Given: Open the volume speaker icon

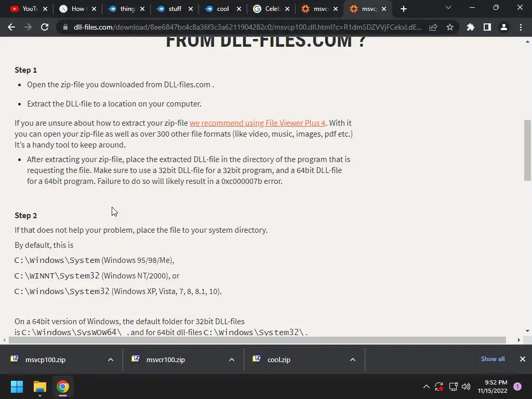Looking at the screenshot, I should tap(466, 387).
